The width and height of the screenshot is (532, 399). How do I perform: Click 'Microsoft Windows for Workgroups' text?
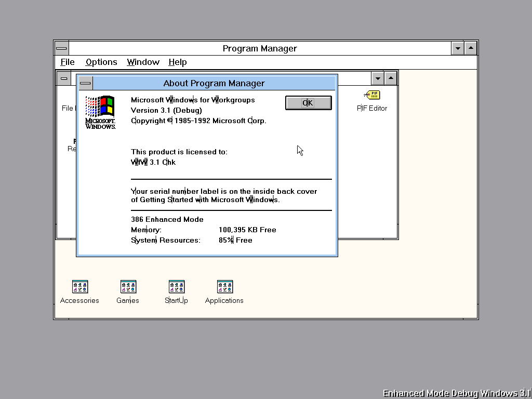coord(193,100)
